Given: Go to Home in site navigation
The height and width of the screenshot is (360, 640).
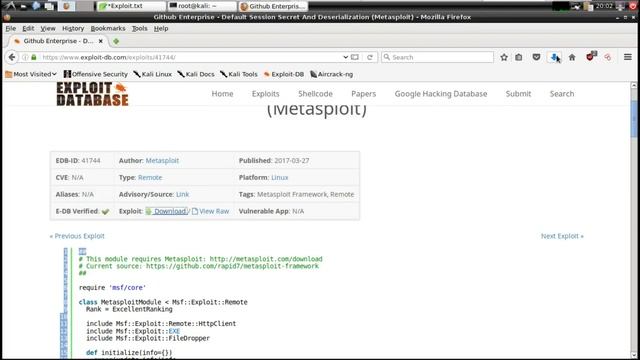Looking at the screenshot, I should (x=222, y=94).
